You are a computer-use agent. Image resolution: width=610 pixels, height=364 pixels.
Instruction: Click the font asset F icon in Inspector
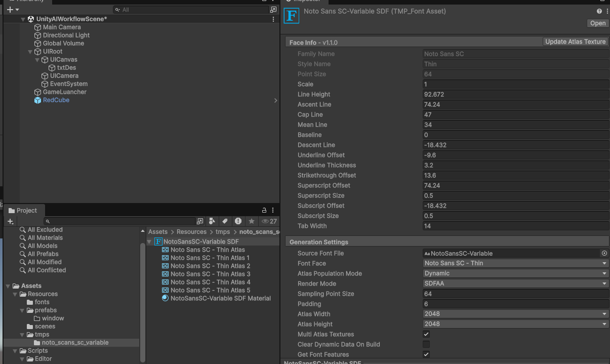click(292, 16)
